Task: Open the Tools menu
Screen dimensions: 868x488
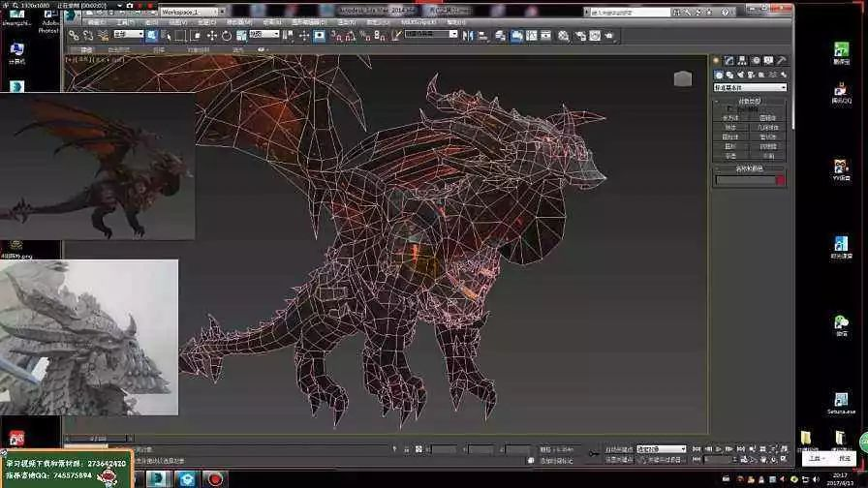Action: pos(125,22)
